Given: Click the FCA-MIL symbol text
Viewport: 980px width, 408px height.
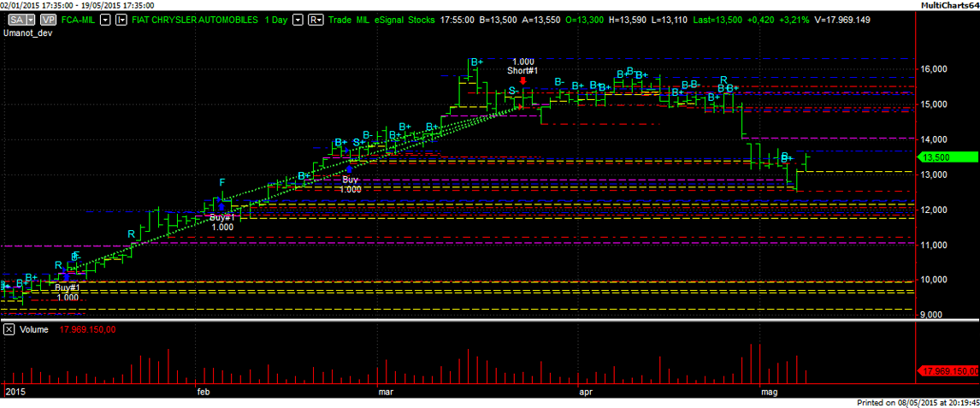Looking at the screenshot, I should [x=77, y=19].
